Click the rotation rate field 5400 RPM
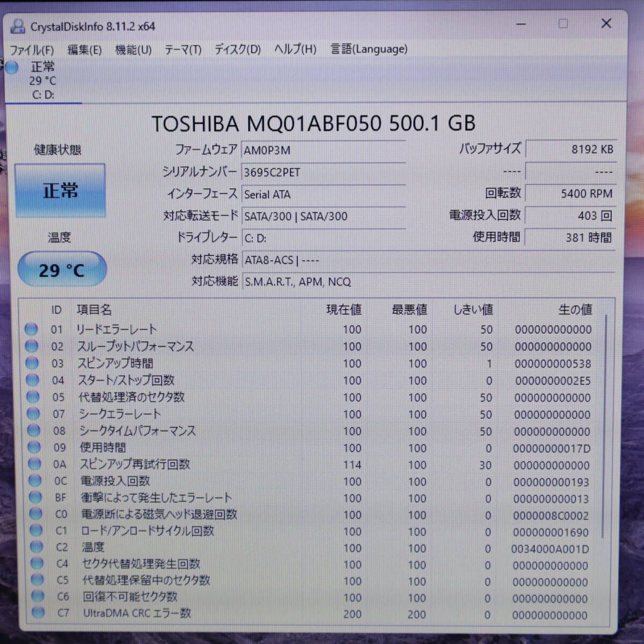The image size is (644, 644). pyautogui.click(x=570, y=193)
